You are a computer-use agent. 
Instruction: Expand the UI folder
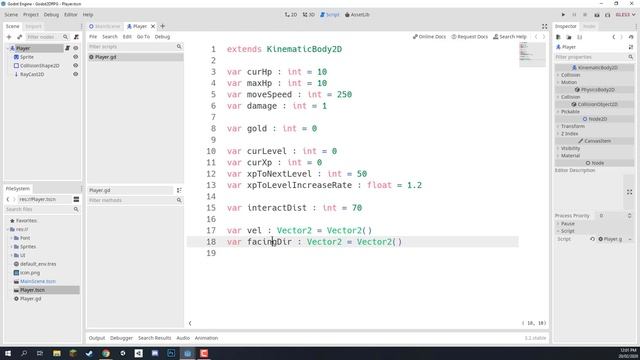pyautogui.click(x=11, y=256)
